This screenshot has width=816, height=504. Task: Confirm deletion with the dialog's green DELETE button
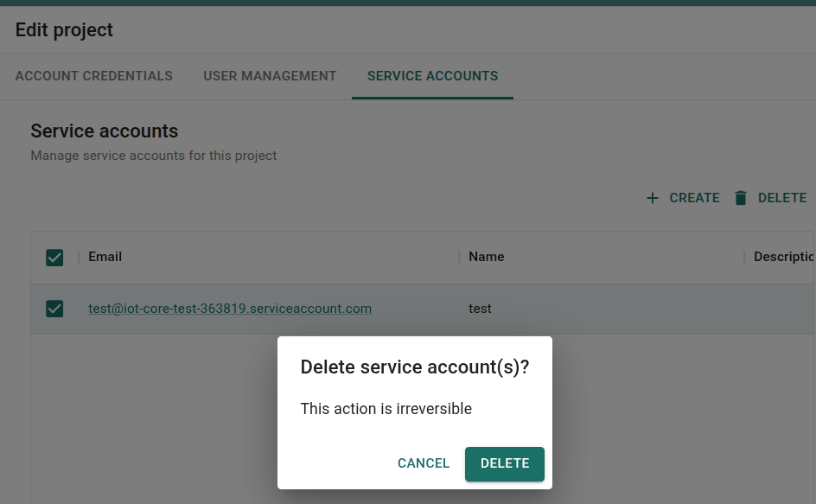pos(504,463)
